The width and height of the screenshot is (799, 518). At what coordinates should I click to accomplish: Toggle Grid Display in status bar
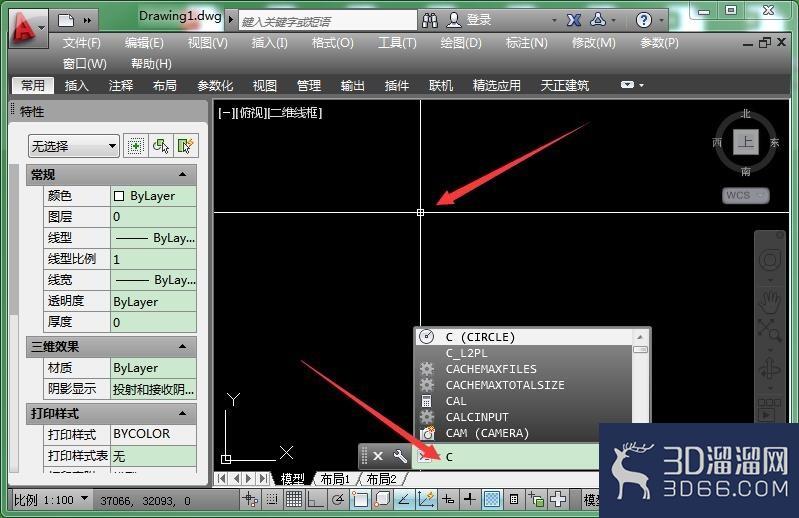[x=294, y=500]
